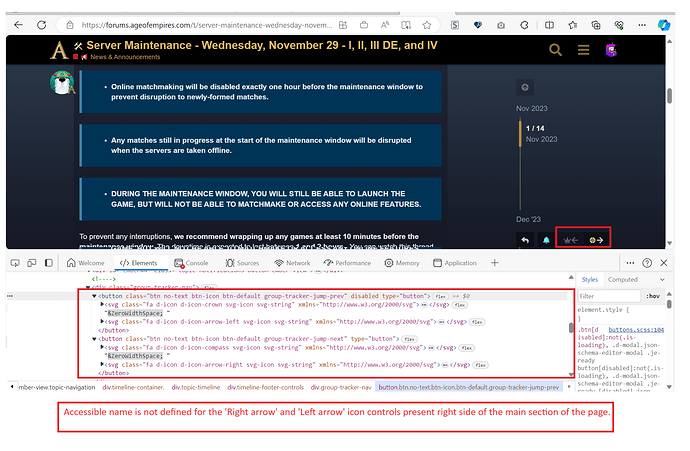
Task: Toggle the DevTools sidebar dock icon
Action: [49, 263]
